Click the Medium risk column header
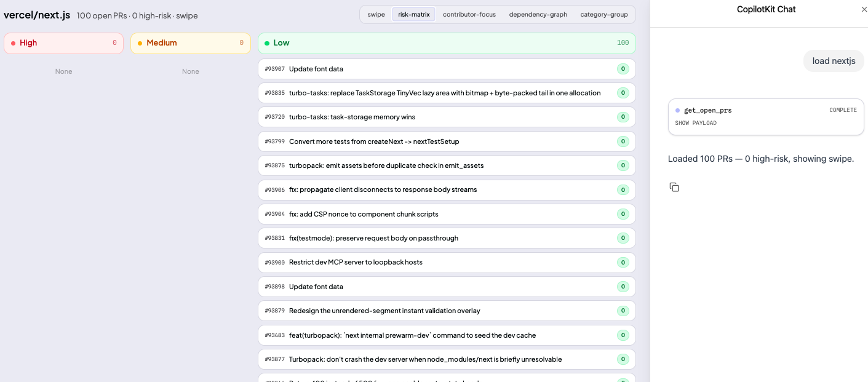Screen dimensions: 868x382 point(191,43)
